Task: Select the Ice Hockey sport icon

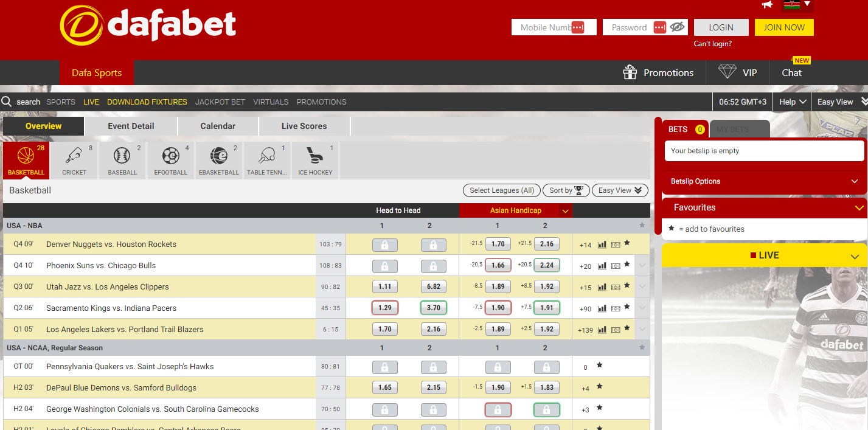Action: pos(315,161)
